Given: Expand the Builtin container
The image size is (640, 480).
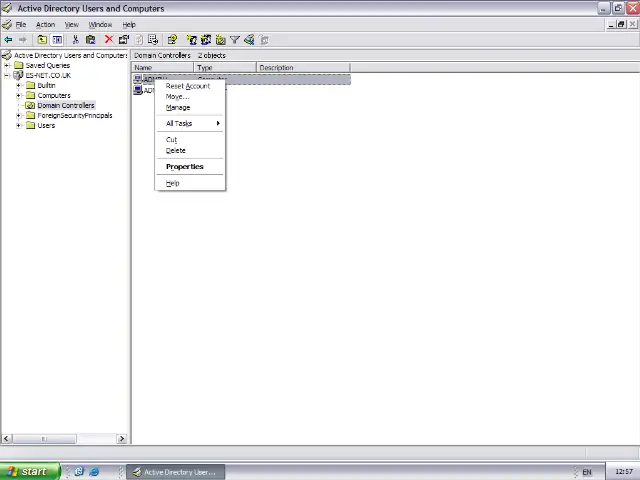Looking at the screenshot, I should coord(18,85).
